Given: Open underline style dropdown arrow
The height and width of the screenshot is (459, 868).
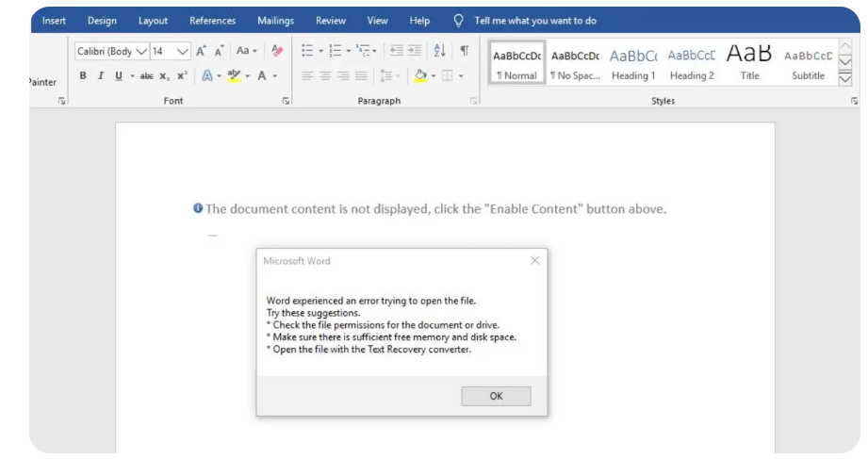Looking at the screenshot, I should pyautogui.click(x=132, y=75).
